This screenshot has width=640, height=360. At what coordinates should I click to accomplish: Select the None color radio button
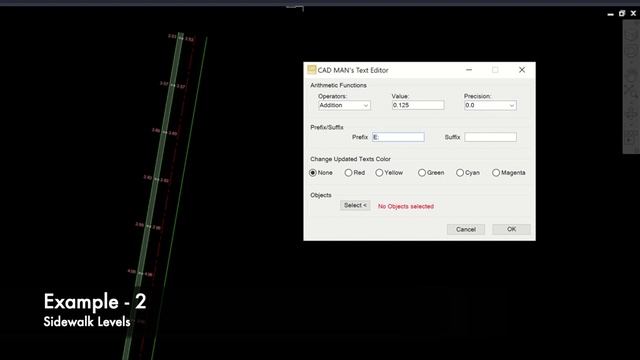pyautogui.click(x=313, y=173)
